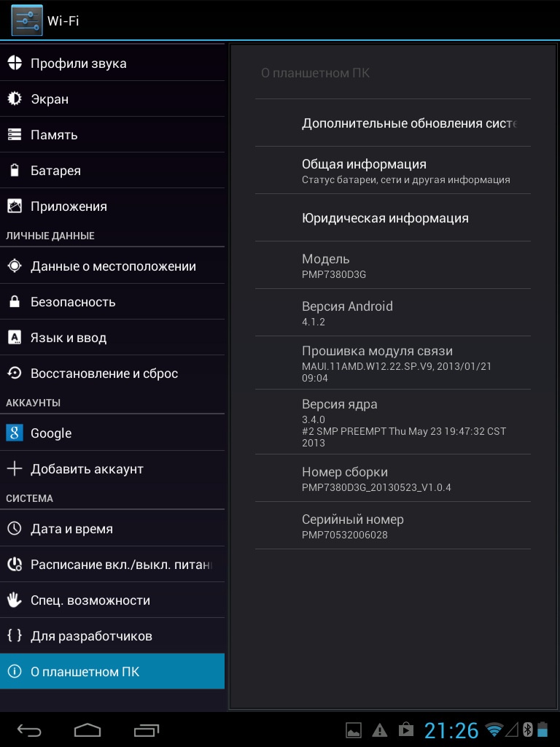The image size is (560, 747).
Task: Tap the 21:26 clock in status bar
Action: click(x=451, y=729)
